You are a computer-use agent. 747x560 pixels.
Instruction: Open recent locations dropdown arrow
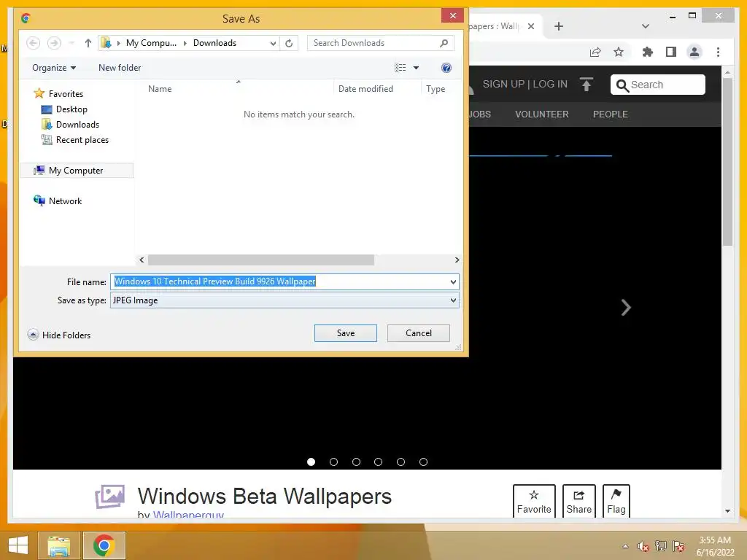(x=71, y=43)
